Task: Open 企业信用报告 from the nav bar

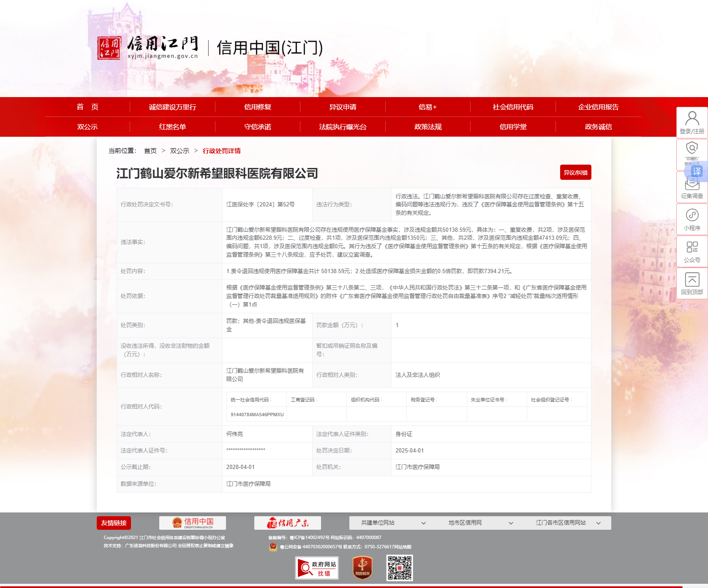Action: (598, 107)
